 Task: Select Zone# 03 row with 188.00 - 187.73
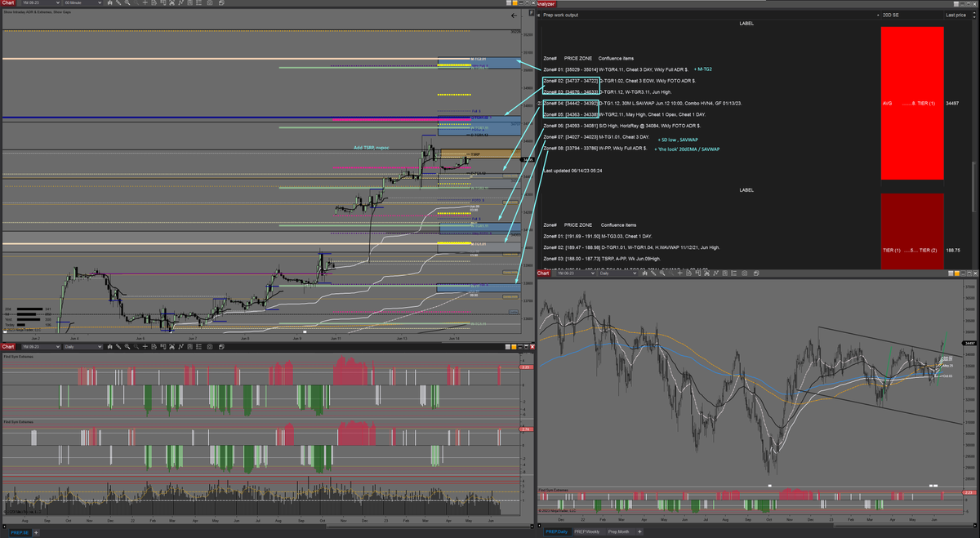click(x=602, y=258)
